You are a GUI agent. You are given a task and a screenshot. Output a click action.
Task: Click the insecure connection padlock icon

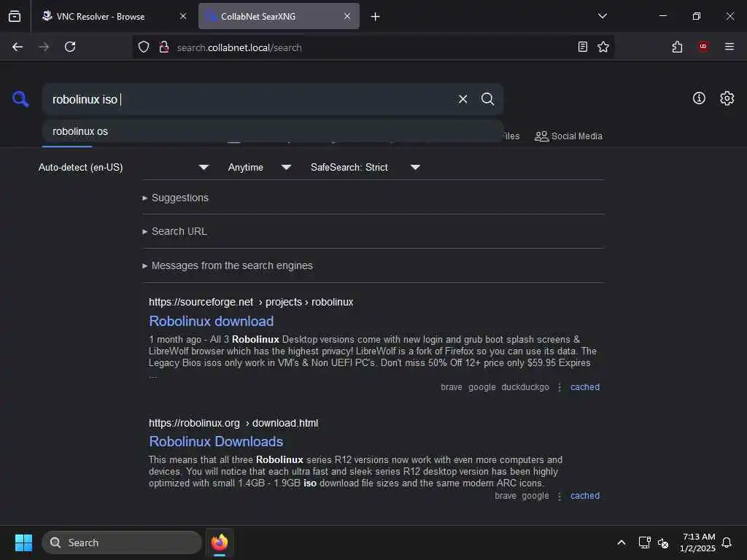click(x=164, y=47)
